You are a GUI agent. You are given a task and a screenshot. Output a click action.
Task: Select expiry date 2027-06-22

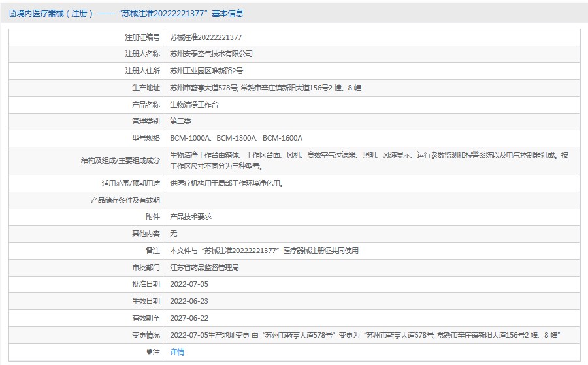[x=189, y=318]
